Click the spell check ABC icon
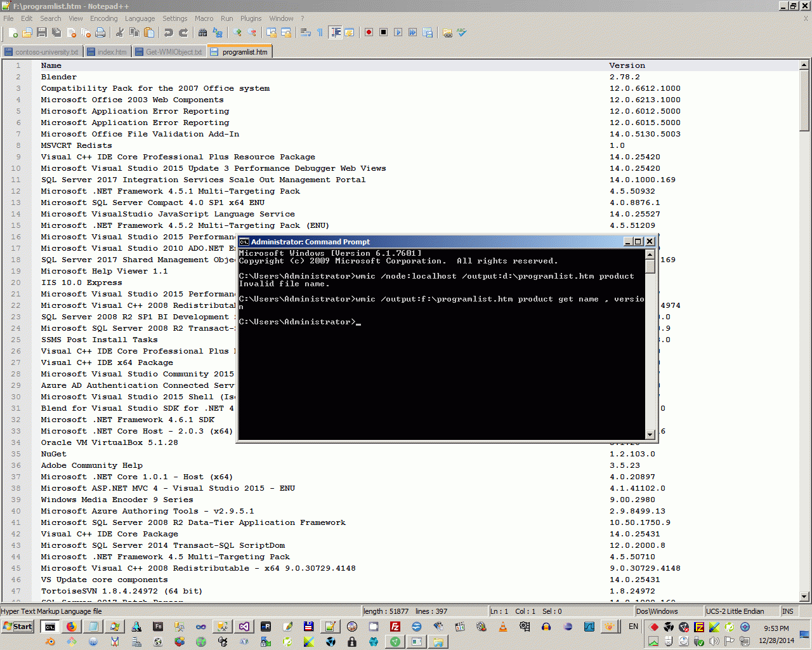Viewport: 812px width, 650px height. coord(462,32)
